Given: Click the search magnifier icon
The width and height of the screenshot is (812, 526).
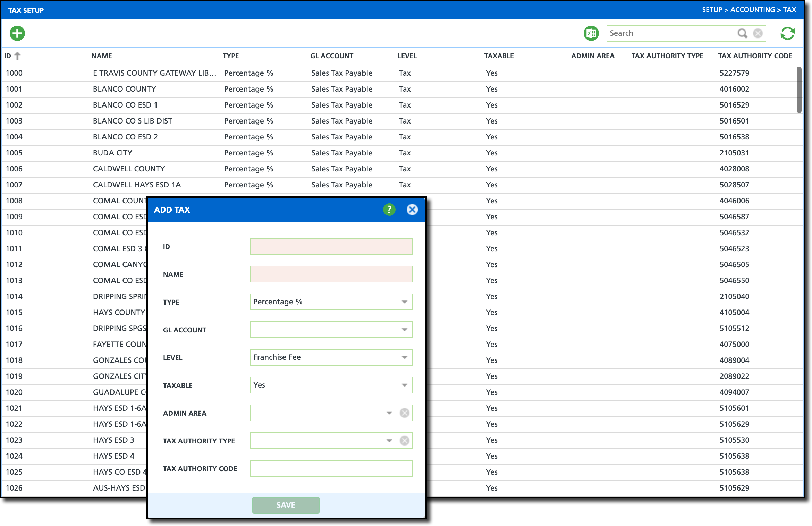Looking at the screenshot, I should [742, 33].
